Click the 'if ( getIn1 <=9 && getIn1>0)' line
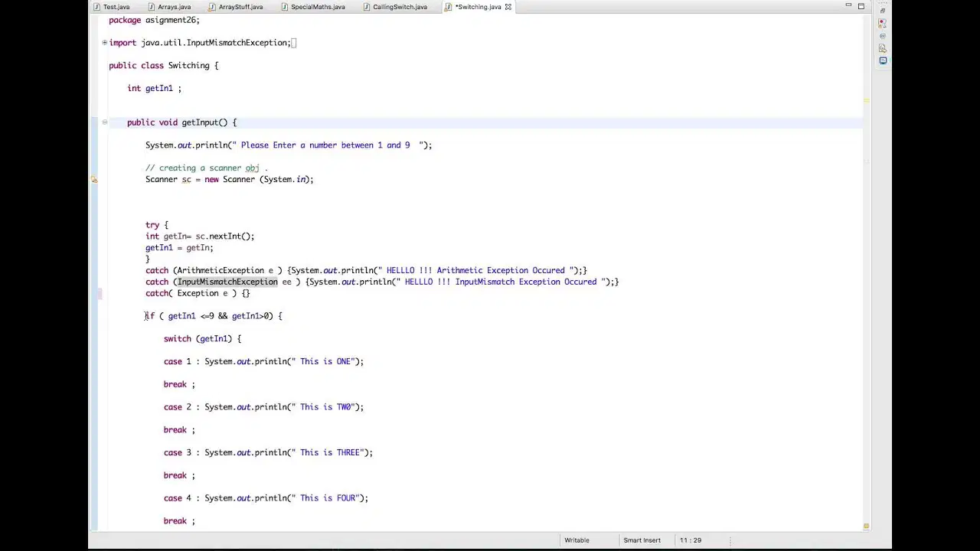Screen dimensions: 980x551 [x=214, y=316]
